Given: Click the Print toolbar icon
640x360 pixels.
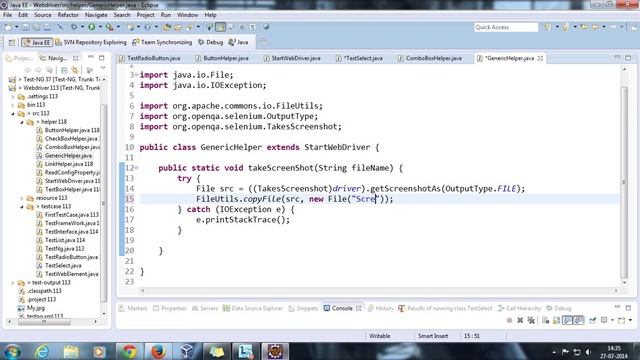Looking at the screenshot, I should coord(47,27).
